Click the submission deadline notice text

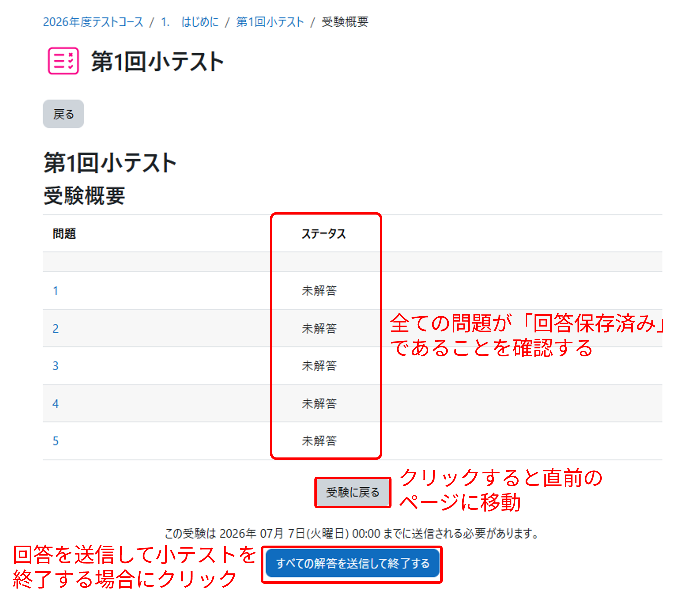coord(352,533)
